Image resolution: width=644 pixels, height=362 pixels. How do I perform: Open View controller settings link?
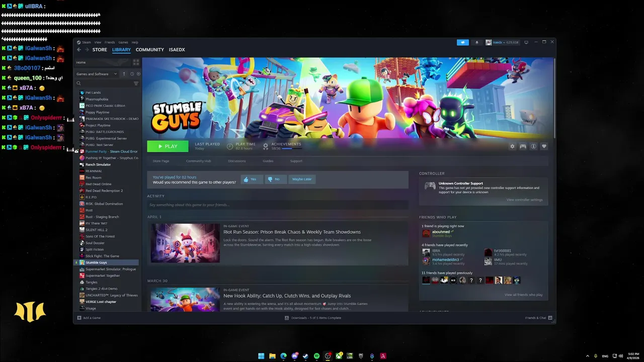tap(524, 200)
